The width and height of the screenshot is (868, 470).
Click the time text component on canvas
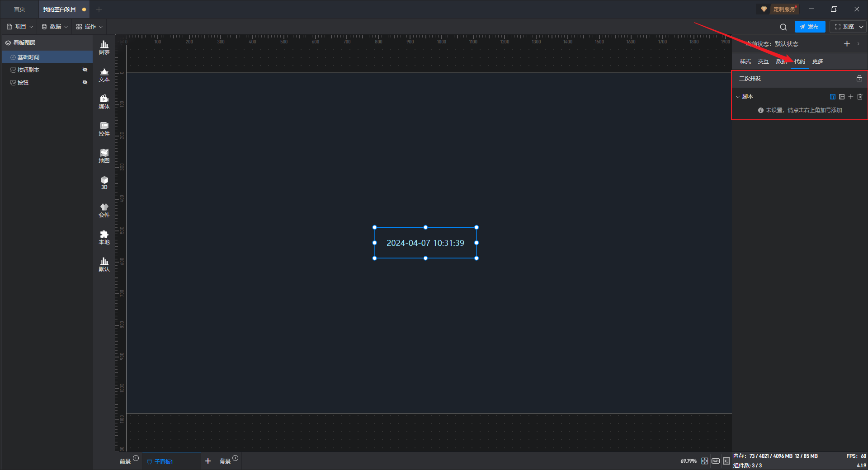point(425,243)
